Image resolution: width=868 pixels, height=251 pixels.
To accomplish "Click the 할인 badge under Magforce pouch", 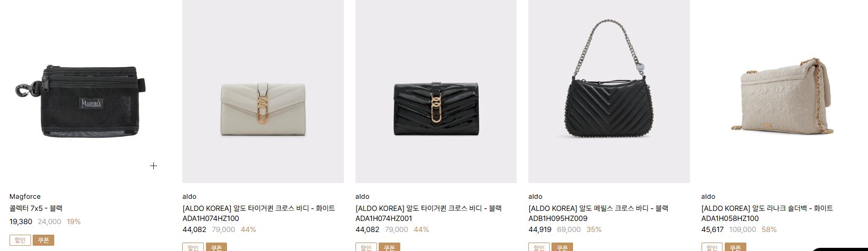I will (x=20, y=240).
